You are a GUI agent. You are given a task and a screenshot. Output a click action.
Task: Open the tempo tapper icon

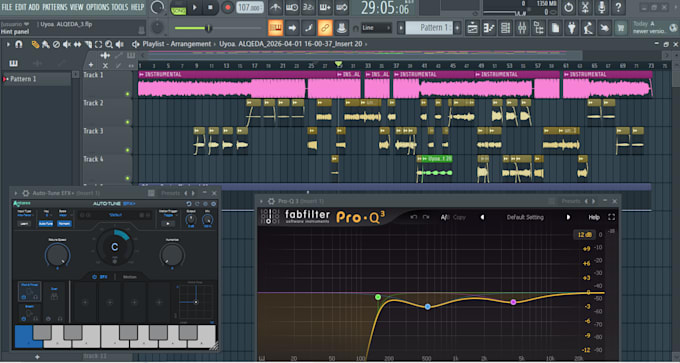pos(588,28)
